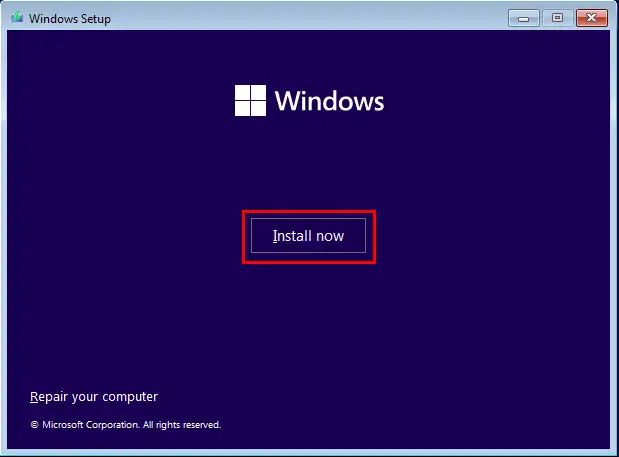
Task: Maximize the Windows Setup window
Action: pos(557,18)
